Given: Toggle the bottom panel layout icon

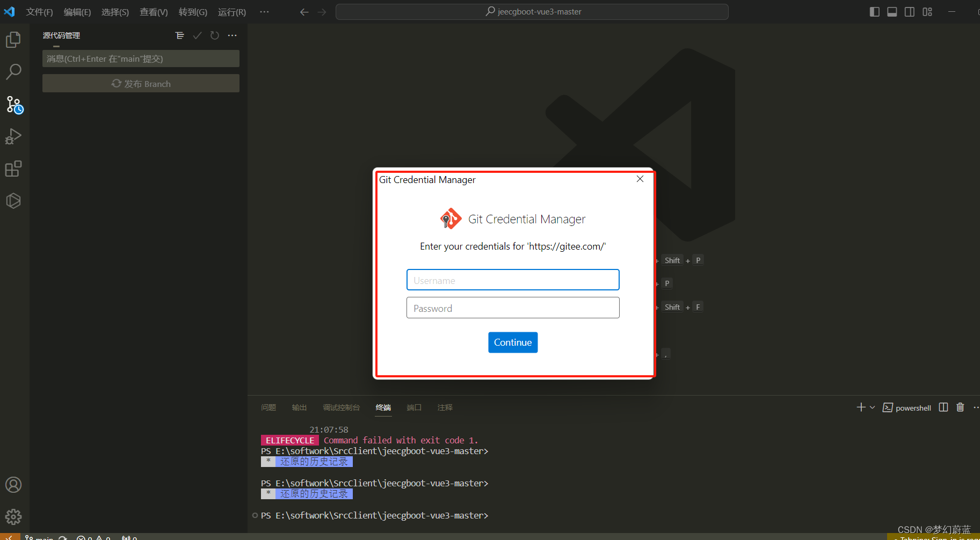Looking at the screenshot, I should click(x=892, y=12).
